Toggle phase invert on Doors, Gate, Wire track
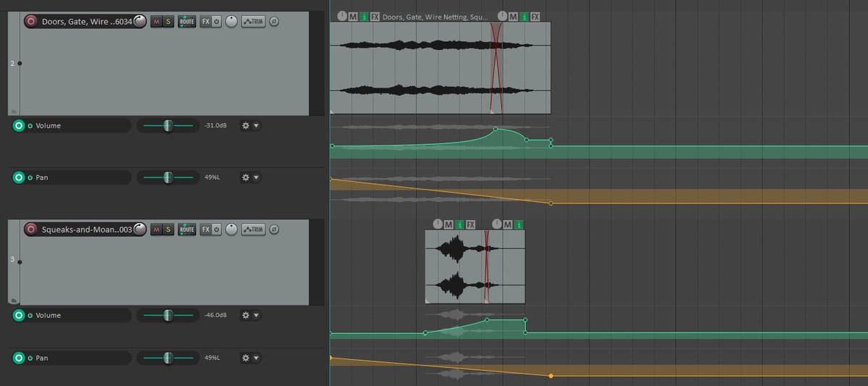868x386 pixels. [274, 22]
